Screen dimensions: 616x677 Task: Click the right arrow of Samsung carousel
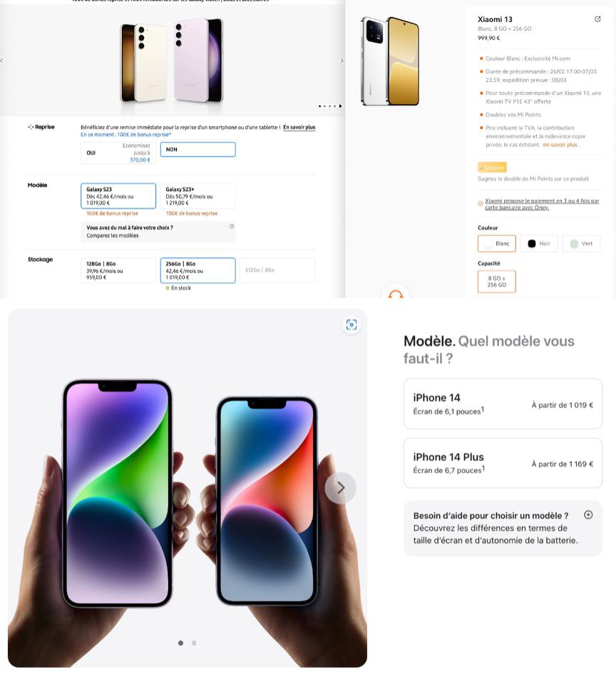click(x=342, y=61)
